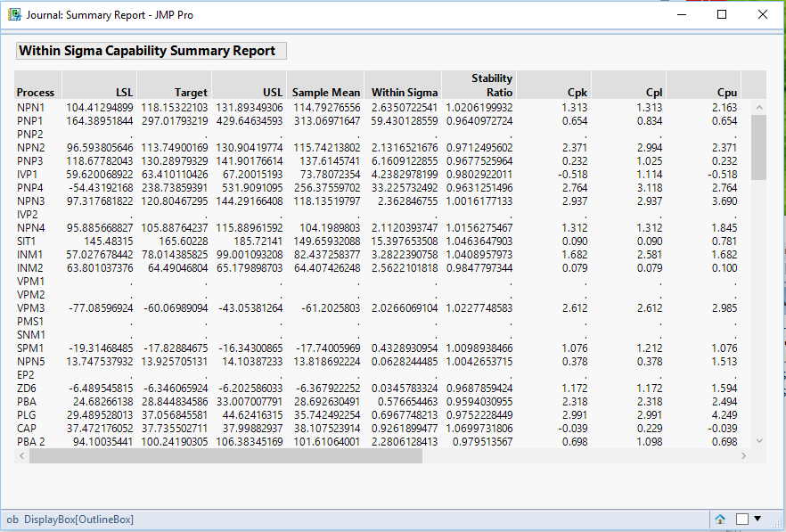Click Cpk value -0.518 in IVP1 row
The height and width of the screenshot is (532, 786).
[575, 175]
